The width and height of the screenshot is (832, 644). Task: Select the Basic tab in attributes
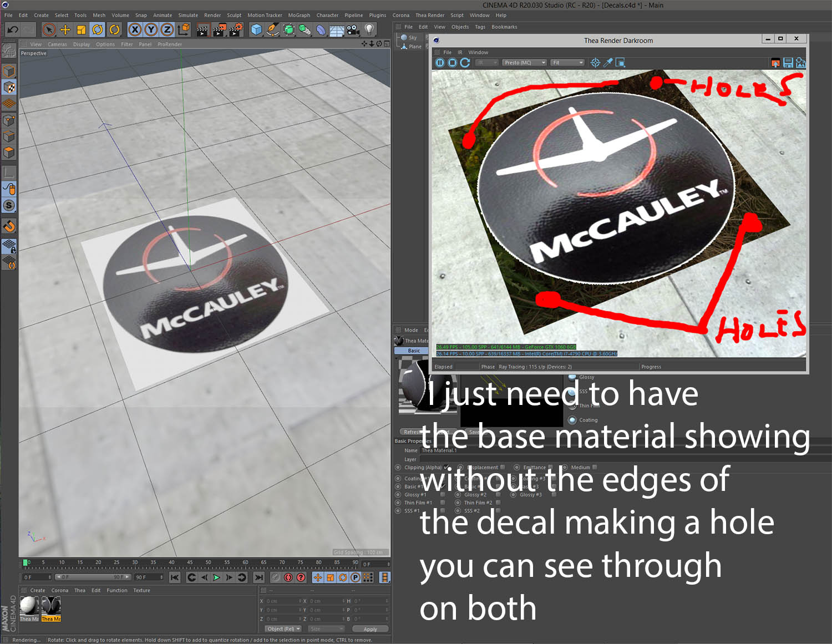(x=414, y=351)
